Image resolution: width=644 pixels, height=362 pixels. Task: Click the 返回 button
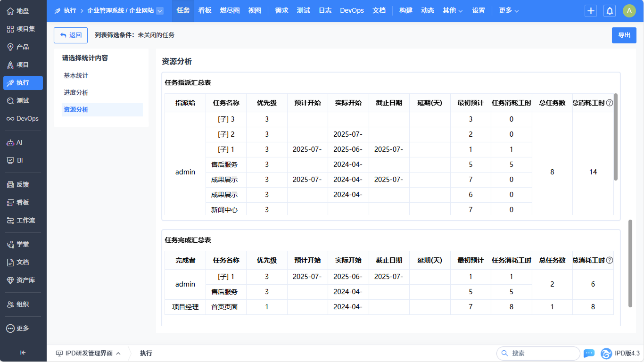tap(71, 35)
